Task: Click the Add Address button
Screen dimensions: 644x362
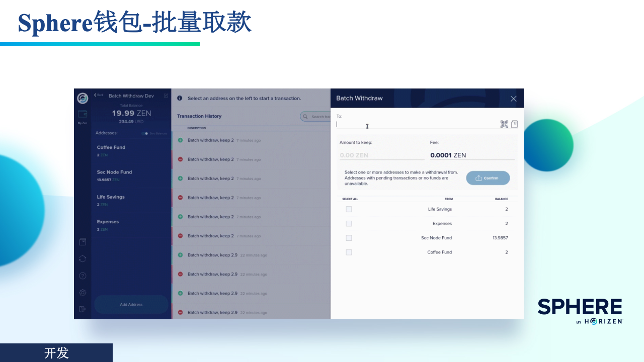Action: (131, 304)
